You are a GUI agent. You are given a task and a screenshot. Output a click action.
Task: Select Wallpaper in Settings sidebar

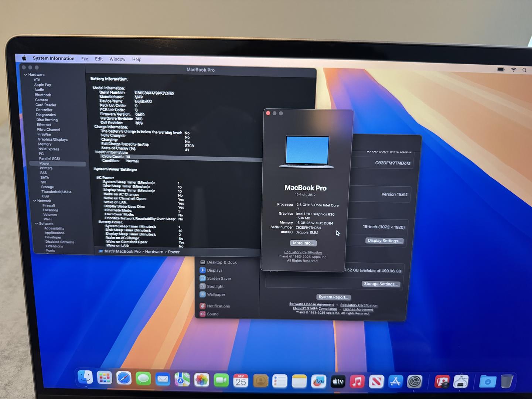(216, 294)
